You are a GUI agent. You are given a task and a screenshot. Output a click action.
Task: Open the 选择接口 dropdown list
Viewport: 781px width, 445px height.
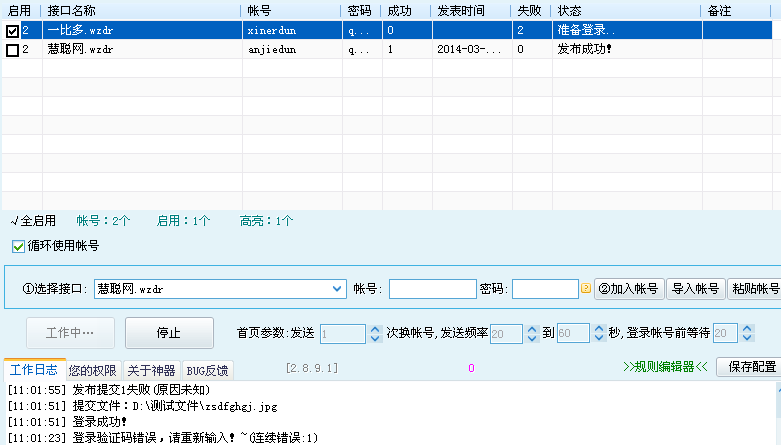(x=337, y=289)
